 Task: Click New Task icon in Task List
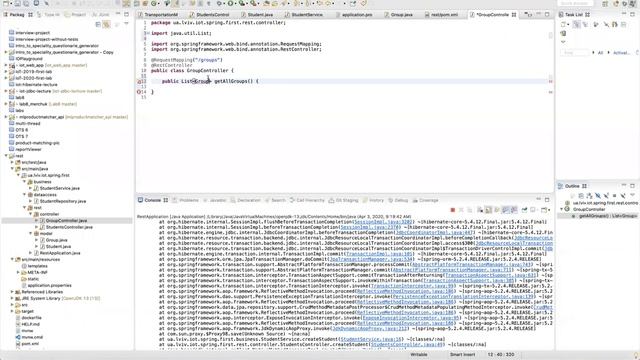coord(563,24)
